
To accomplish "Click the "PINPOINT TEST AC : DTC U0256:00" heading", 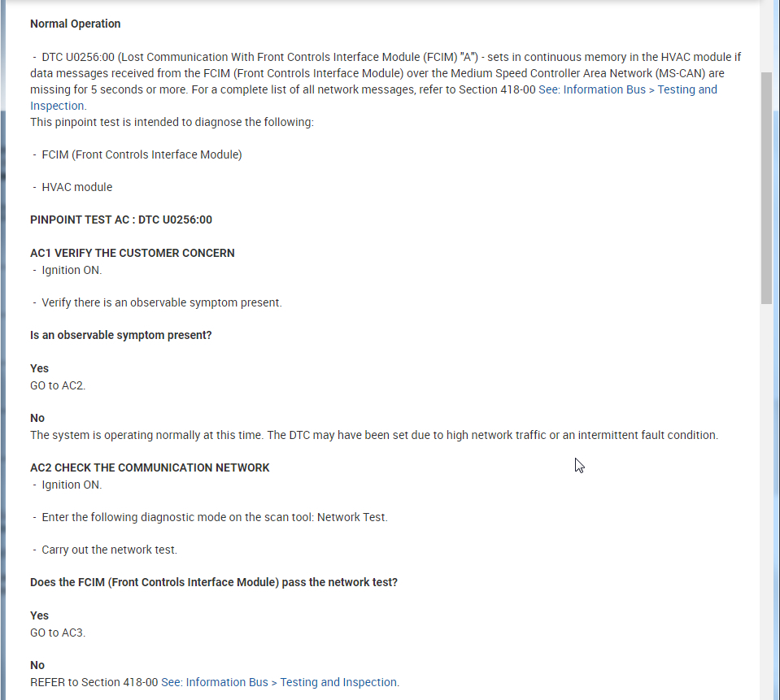I will pos(121,220).
